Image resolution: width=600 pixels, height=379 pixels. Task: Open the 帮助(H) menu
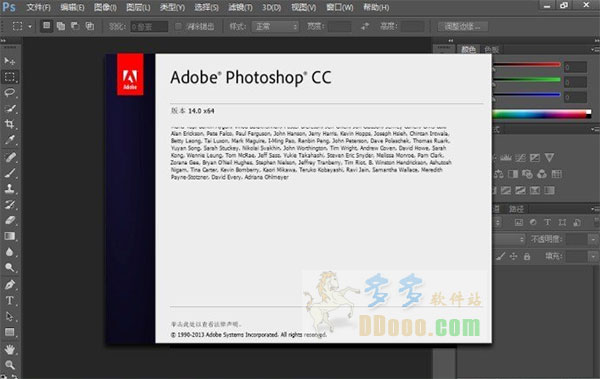(x=376, y=7)
